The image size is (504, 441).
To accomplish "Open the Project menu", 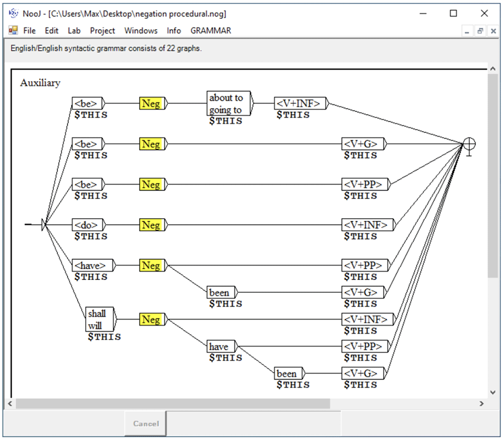I will coord(102,31).
